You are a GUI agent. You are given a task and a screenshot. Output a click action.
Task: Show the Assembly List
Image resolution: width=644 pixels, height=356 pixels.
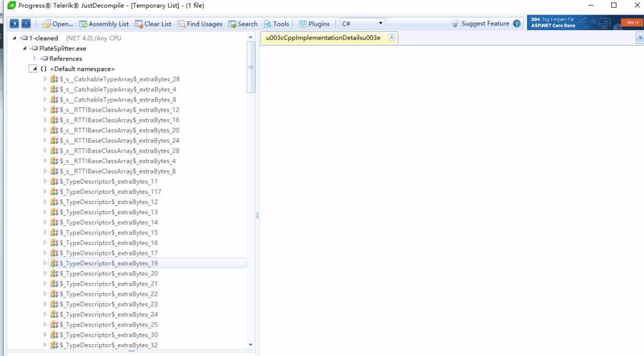point(104,24)
